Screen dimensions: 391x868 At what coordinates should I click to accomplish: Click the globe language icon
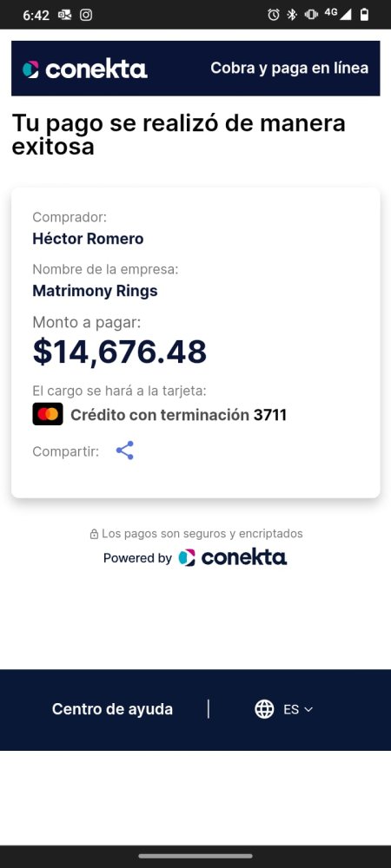click(264, 709)
